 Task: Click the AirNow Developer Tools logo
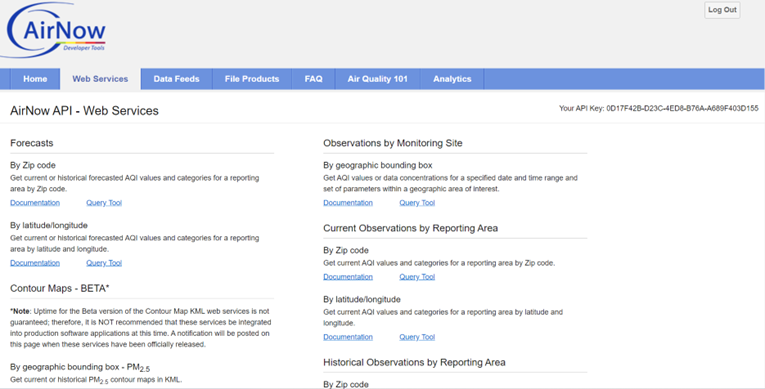56,31
